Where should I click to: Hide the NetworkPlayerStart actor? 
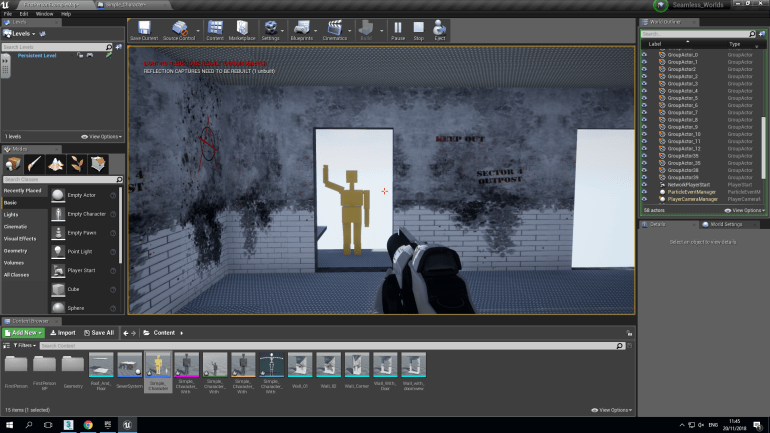[644, 185]
